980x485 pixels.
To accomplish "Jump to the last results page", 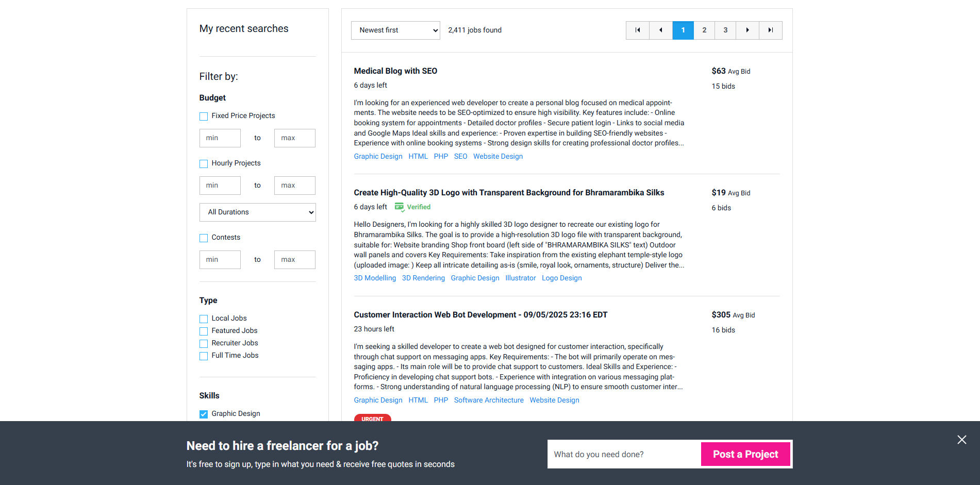I will [770, 30].
